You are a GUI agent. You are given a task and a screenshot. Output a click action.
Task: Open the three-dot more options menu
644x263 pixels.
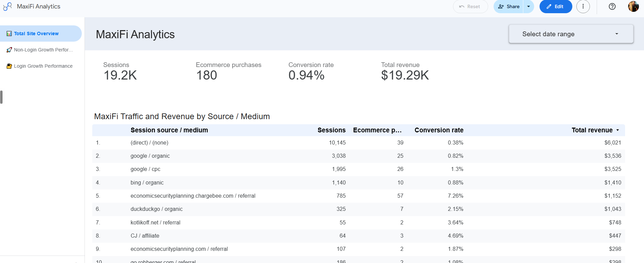pos(583,6)
